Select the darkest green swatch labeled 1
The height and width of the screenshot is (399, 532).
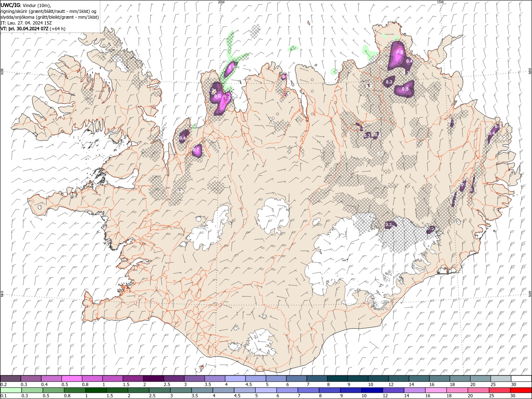(96, 390)
